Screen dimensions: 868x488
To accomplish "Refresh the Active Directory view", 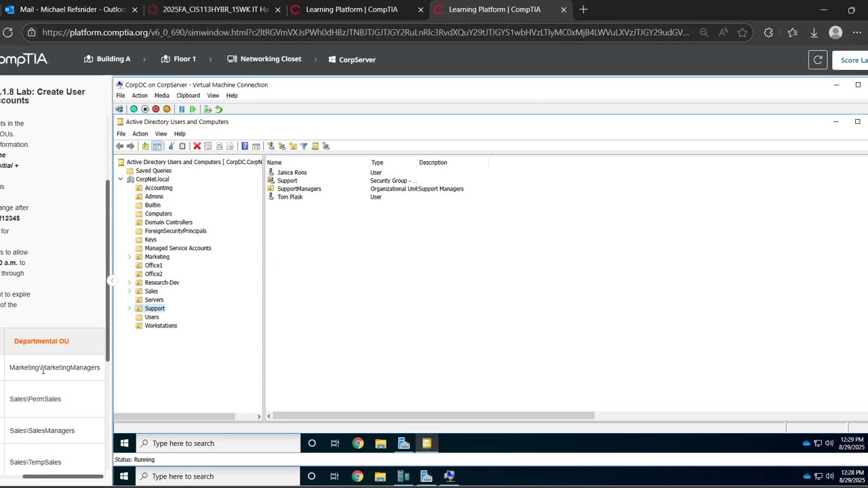I will pos(219,146).
